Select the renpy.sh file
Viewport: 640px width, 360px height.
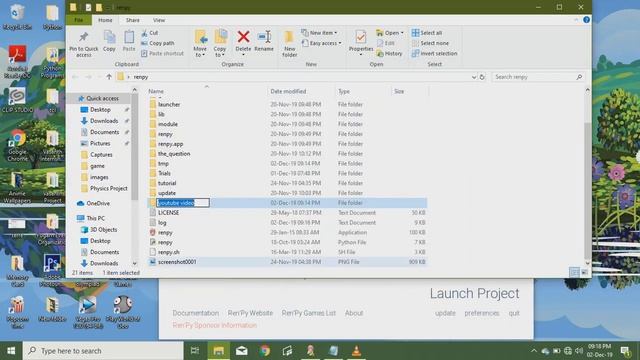click(169, 252)
